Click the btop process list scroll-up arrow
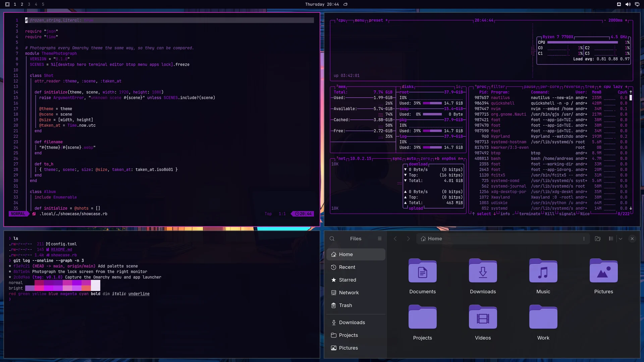 click(631, 92)
